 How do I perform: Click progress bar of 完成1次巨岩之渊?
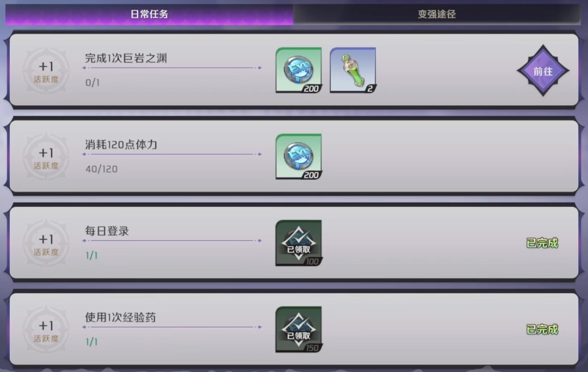click(172, 68)
